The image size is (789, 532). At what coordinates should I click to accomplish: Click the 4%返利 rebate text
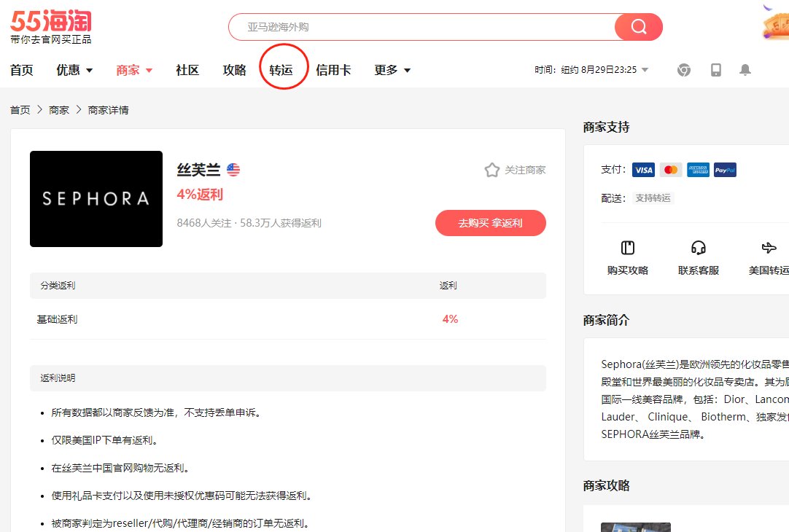[200, 195]
